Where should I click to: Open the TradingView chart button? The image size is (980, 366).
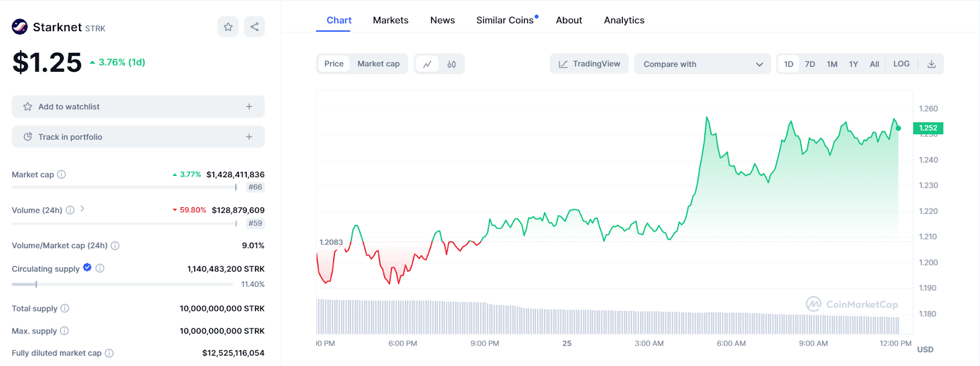point(589,64)
